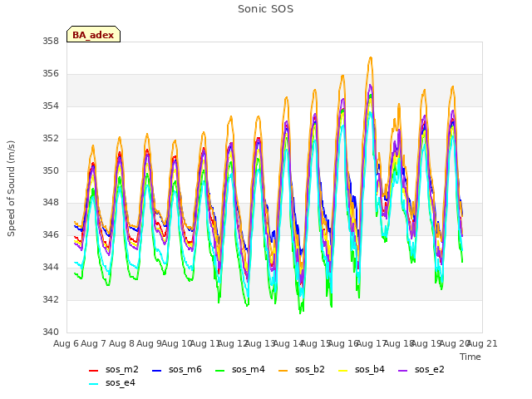The image size is (532, 399).
Task: Click the Speed of Sound y-axis label
Action: pos(11,189)
